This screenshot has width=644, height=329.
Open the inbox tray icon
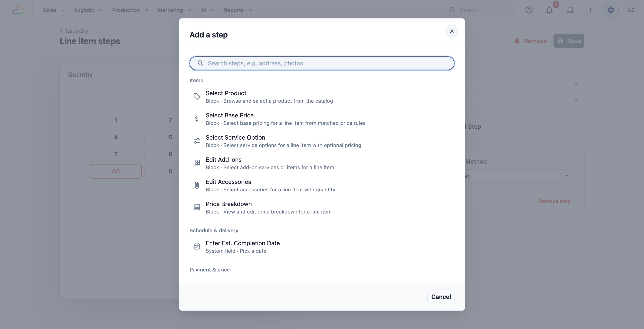(570, 10)
